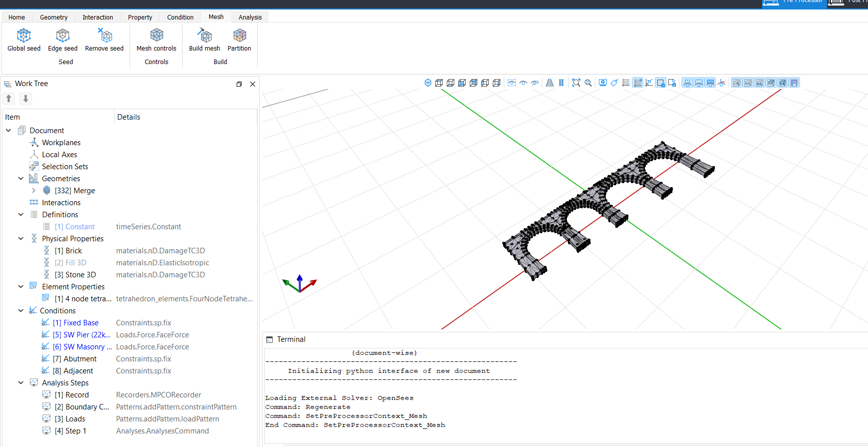Open the Condition tab
The width and height of the screenshot is (868, 447).
pyautogui.click(x=180, y=17)
